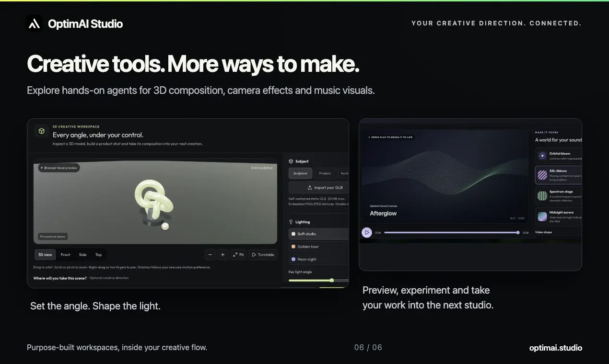Click the Import your GLB button
This screenshot has width=609, height=364.
(x=319, y=188)
